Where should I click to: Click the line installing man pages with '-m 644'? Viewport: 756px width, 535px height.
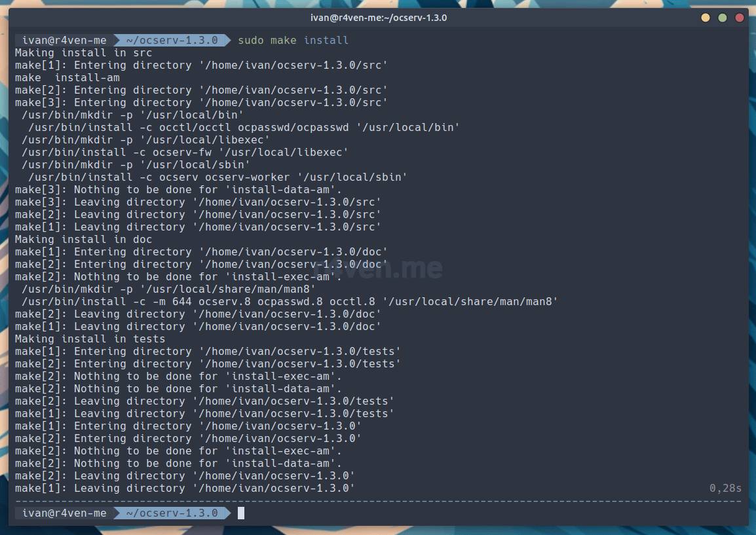click(x=290, y=302)
